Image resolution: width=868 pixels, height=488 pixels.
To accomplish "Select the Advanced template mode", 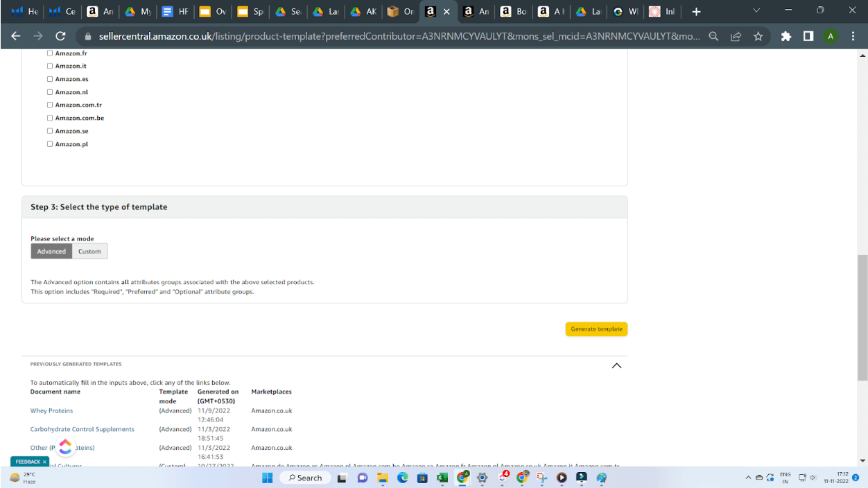I will coord(51,251).
